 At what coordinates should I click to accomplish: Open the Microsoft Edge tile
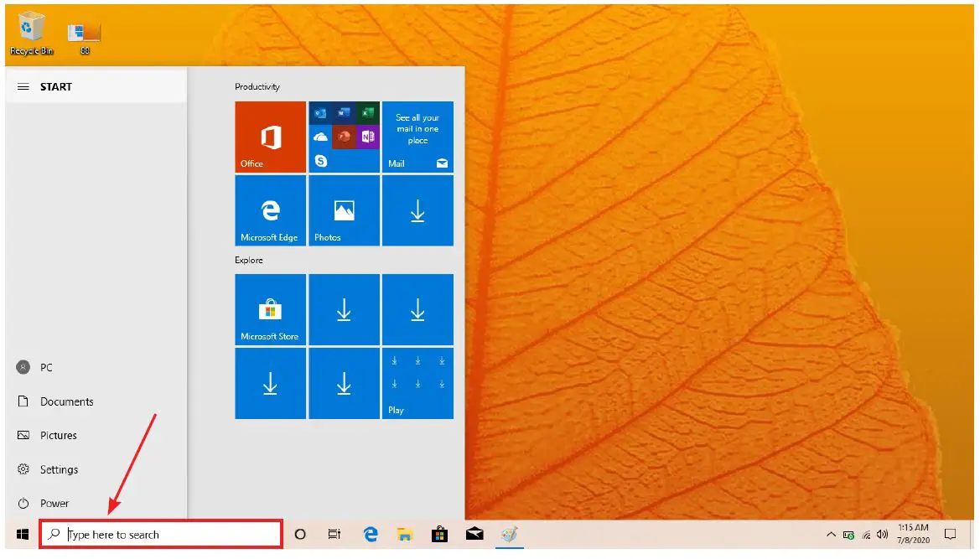(270, 210)
